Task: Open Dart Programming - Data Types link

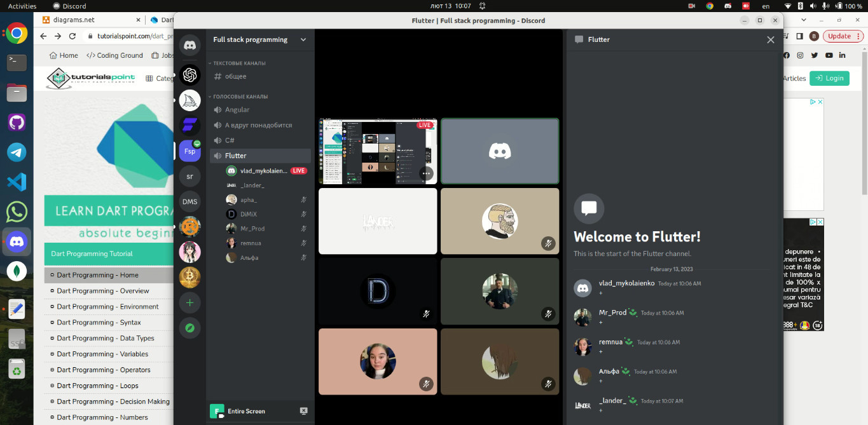Action: tap(105, 339)
